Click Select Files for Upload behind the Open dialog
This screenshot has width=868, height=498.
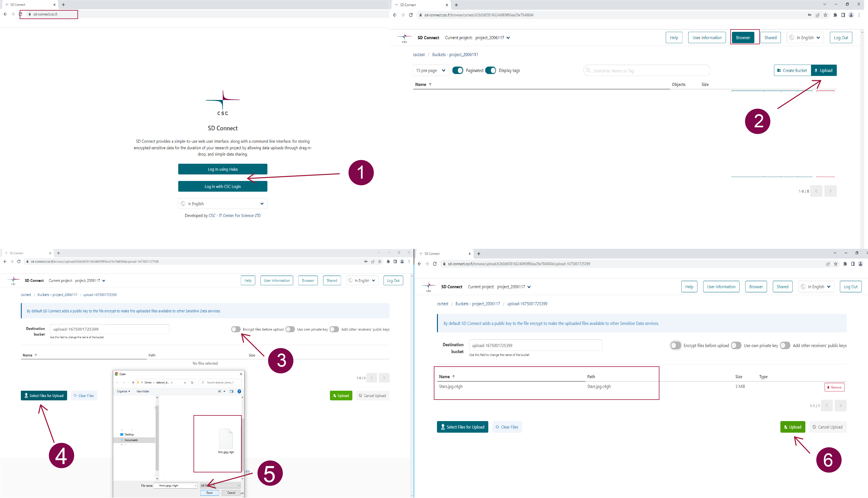(x=44, y=396)
